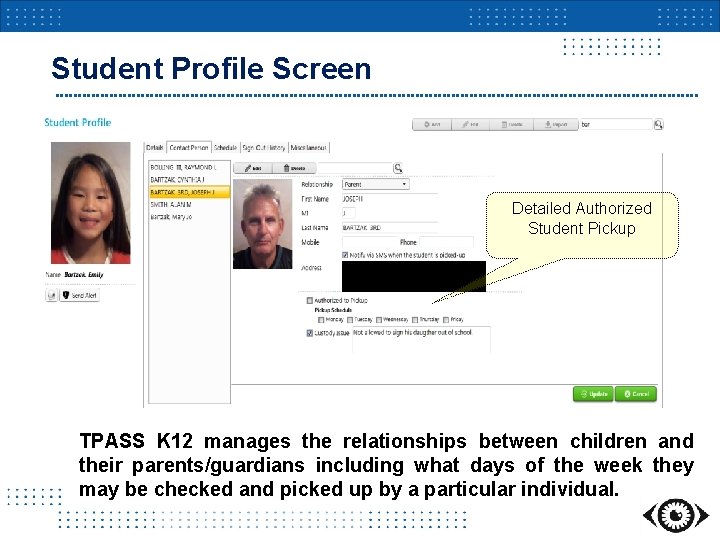Select contact Bartzak, Mary Jo
Screen dimensions: 720x540
pos(189,217)
